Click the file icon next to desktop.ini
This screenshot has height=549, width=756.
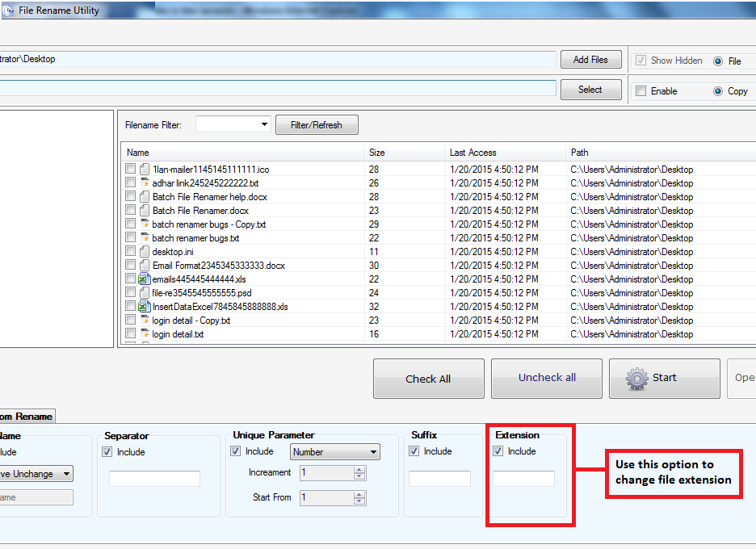coord(144,251)
